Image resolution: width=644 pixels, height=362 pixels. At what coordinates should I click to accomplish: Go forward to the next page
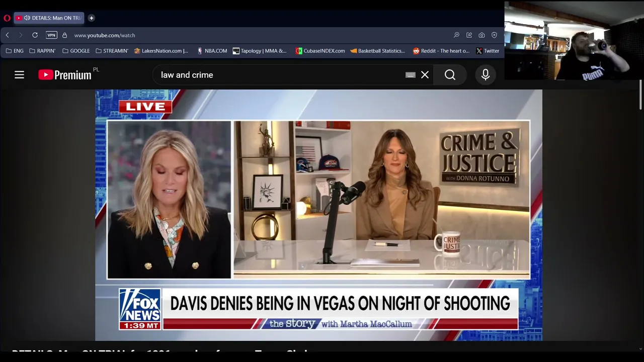click(21, 35)
